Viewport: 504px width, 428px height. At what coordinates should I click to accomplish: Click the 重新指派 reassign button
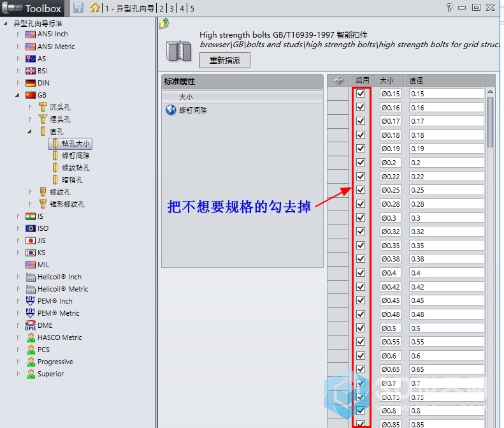click(x=225, y=60)
